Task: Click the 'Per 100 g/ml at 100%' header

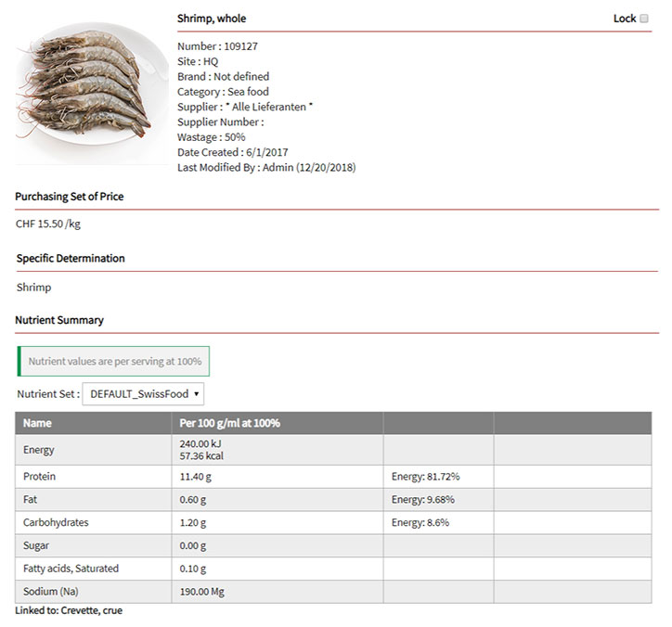Action: pyautogui.click(x=230, y=423)
